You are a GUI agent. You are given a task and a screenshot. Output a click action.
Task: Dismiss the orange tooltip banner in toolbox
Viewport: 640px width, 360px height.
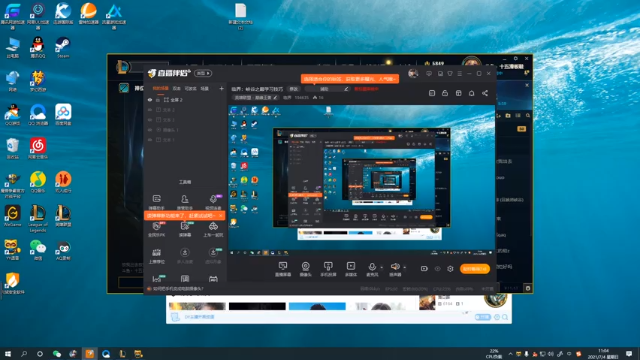click(x=221, y=216)
